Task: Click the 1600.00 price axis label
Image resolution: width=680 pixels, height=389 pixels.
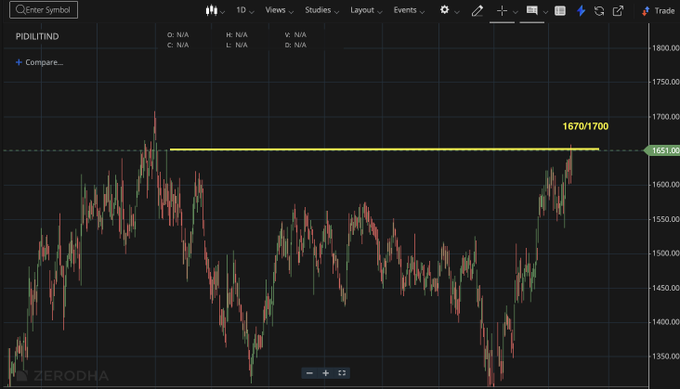Action: click(666, 185)
